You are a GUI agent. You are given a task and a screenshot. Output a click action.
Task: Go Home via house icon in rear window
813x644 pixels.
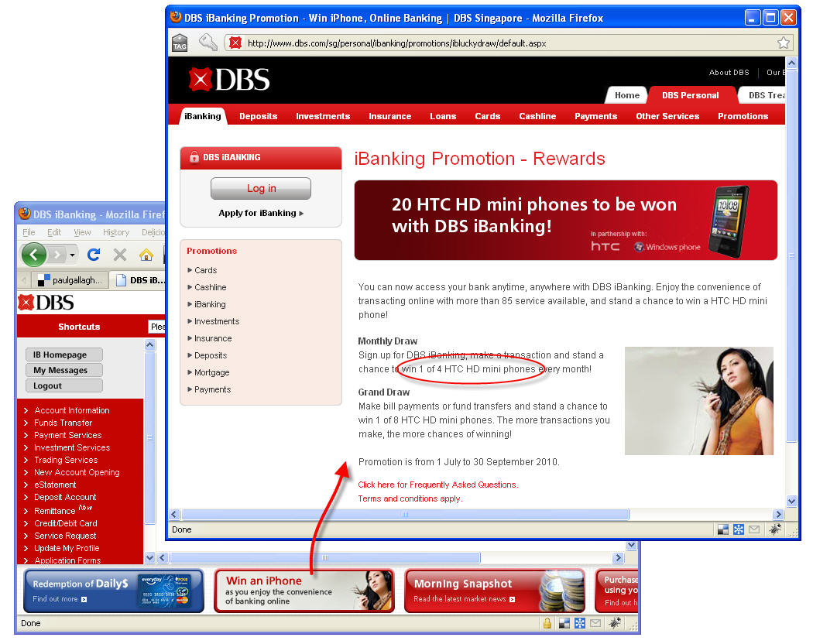click(x=146, y=255)
